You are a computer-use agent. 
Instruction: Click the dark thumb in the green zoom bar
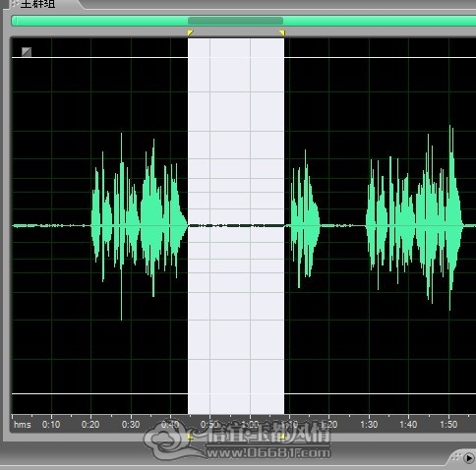point(235,21)
